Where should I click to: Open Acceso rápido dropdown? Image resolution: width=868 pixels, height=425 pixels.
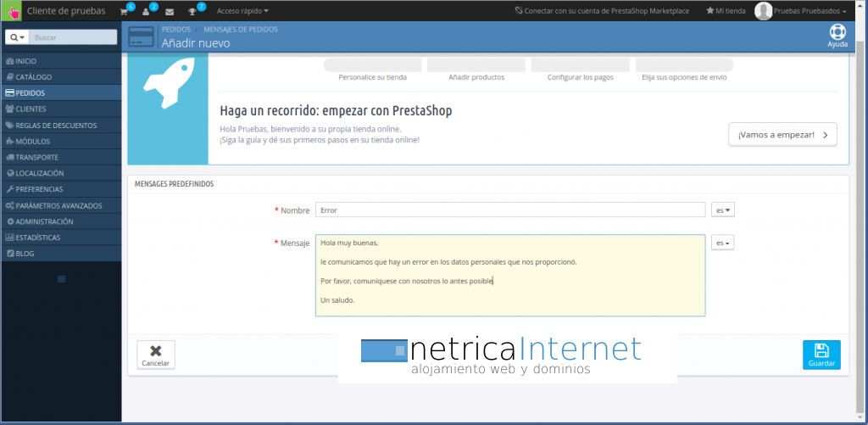(242, 11)
